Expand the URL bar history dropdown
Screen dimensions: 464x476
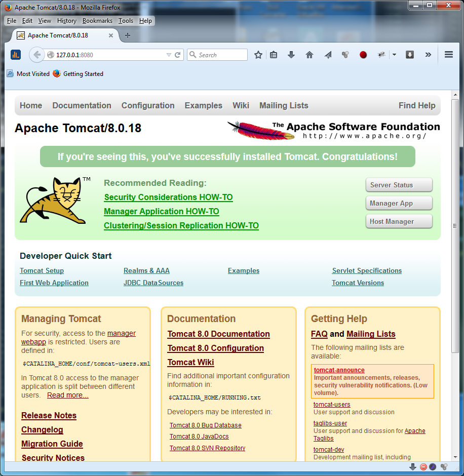[x=169, y=55]
